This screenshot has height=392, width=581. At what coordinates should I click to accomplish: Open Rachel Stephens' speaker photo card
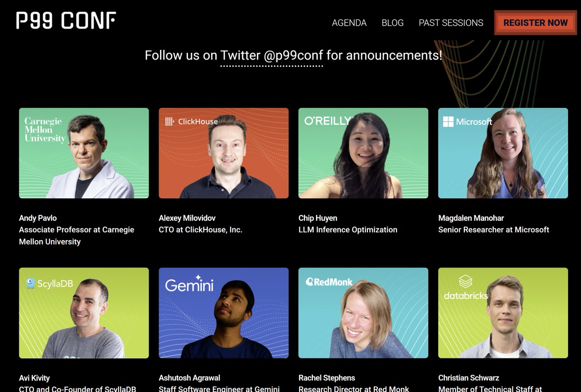click(x=363, y=313)
